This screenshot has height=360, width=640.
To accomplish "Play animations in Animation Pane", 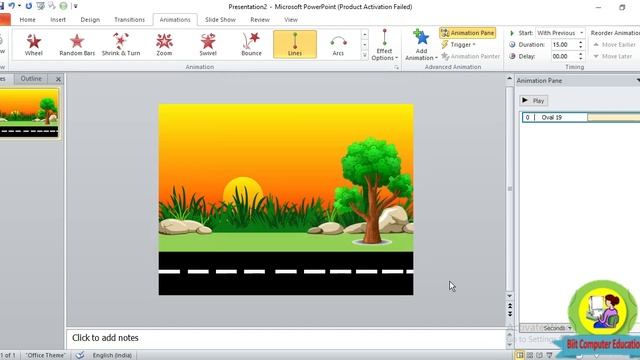I will point(533,100).
